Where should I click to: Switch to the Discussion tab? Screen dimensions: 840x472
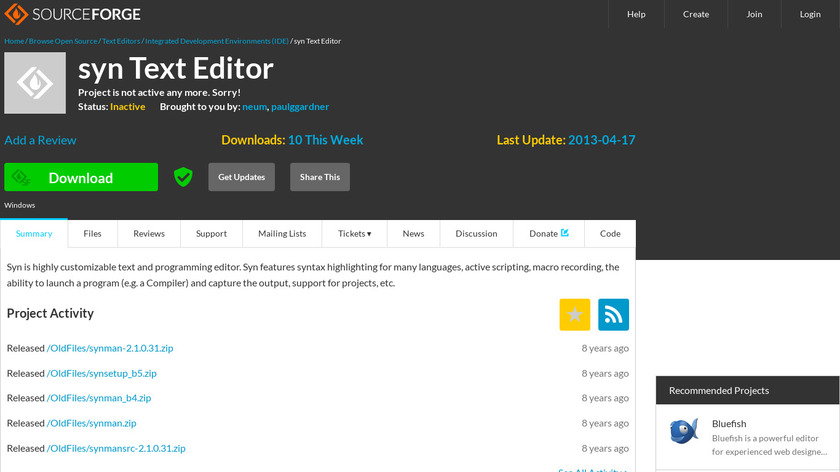pyautogui.click(x=476, y=234)
